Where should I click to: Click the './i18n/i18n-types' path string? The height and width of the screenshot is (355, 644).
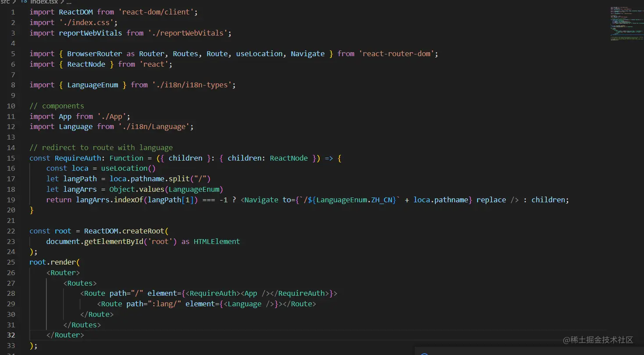tap(192, 85)
